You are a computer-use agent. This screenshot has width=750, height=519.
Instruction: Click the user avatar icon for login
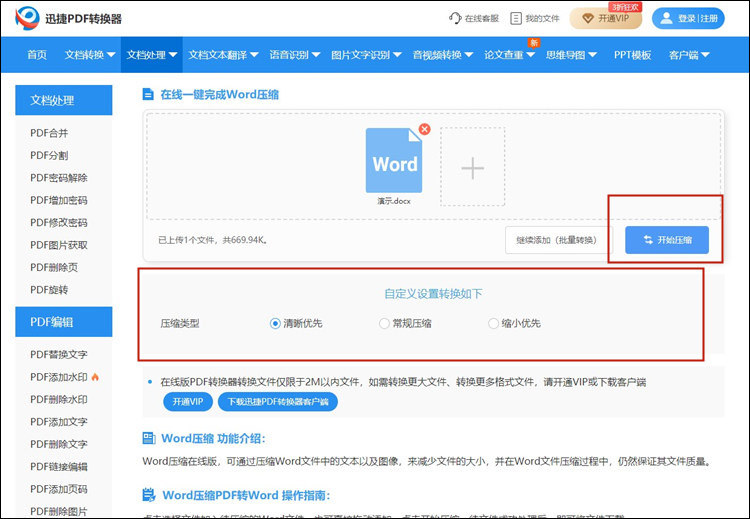666,18
